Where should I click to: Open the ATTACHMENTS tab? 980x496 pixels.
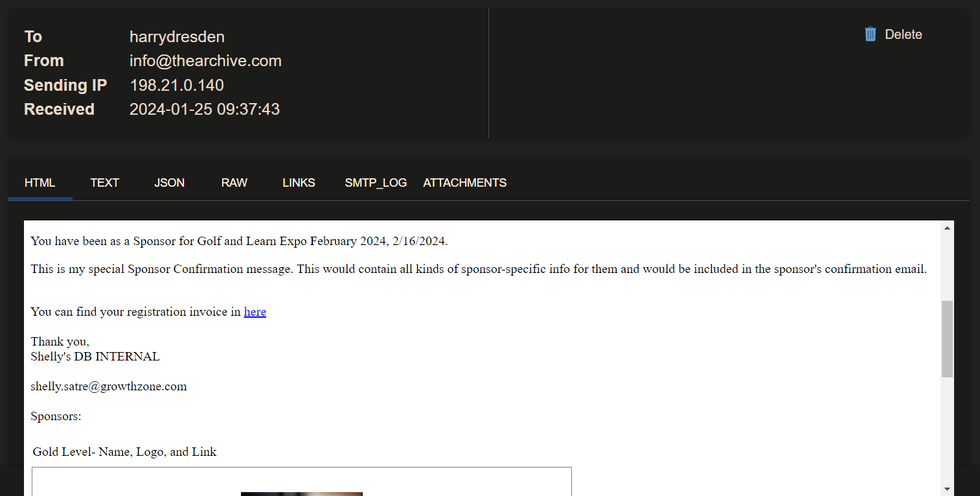[x=464, y=183]
